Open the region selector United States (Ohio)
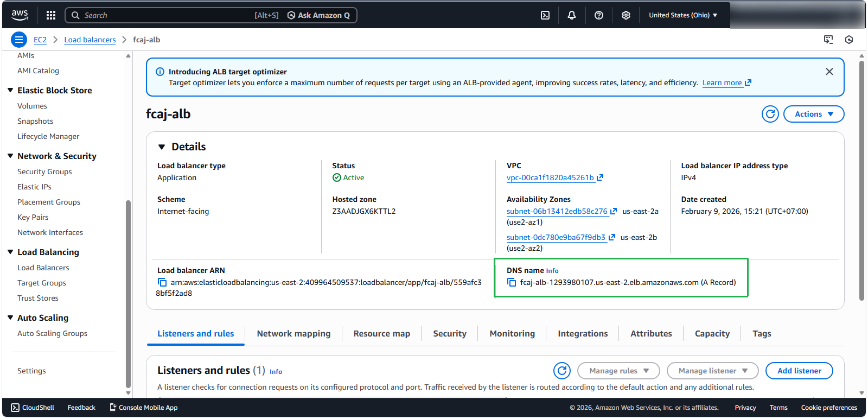Viewport: 868px width, 419px height. pos(683,15)
